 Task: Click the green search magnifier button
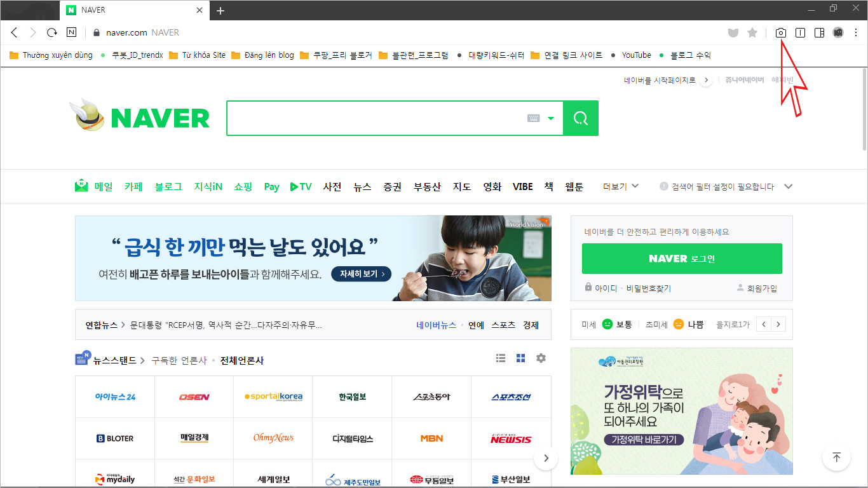pyautogui.click(x=581, y=118)
